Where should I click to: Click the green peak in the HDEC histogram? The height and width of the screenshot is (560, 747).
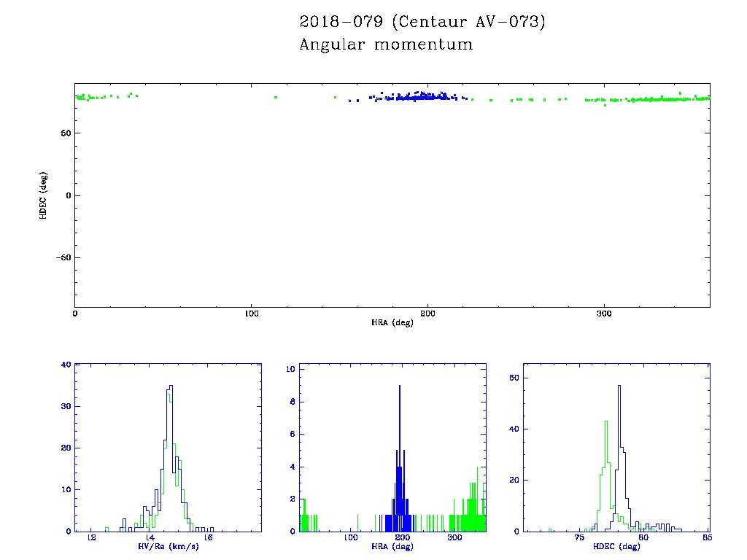click(605, 423)
